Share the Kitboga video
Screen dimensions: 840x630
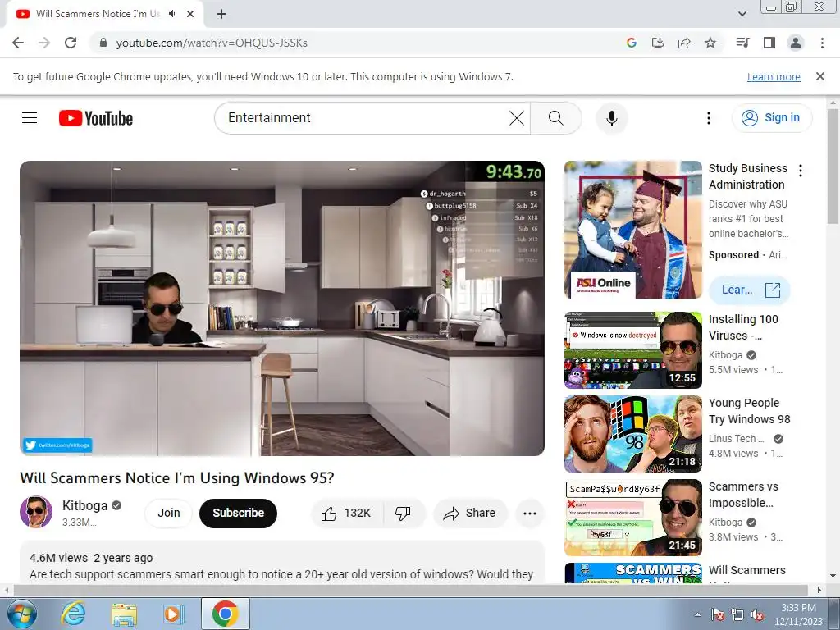470,514
